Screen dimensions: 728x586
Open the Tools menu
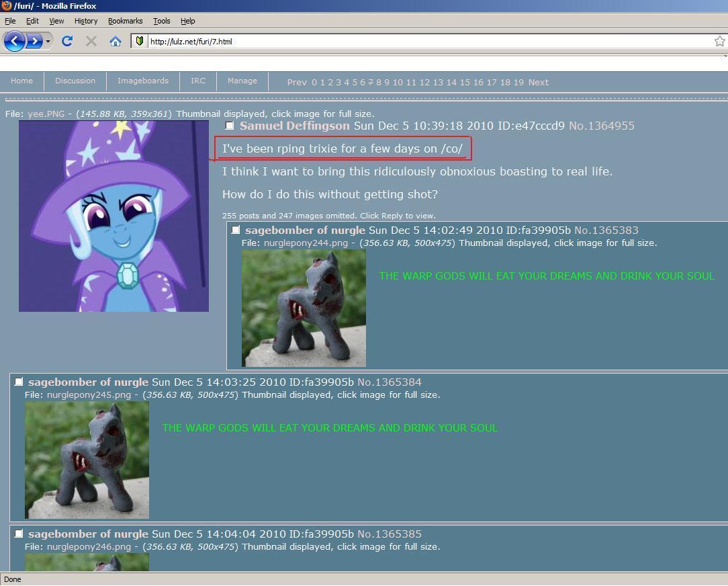[x=161, y=21]
